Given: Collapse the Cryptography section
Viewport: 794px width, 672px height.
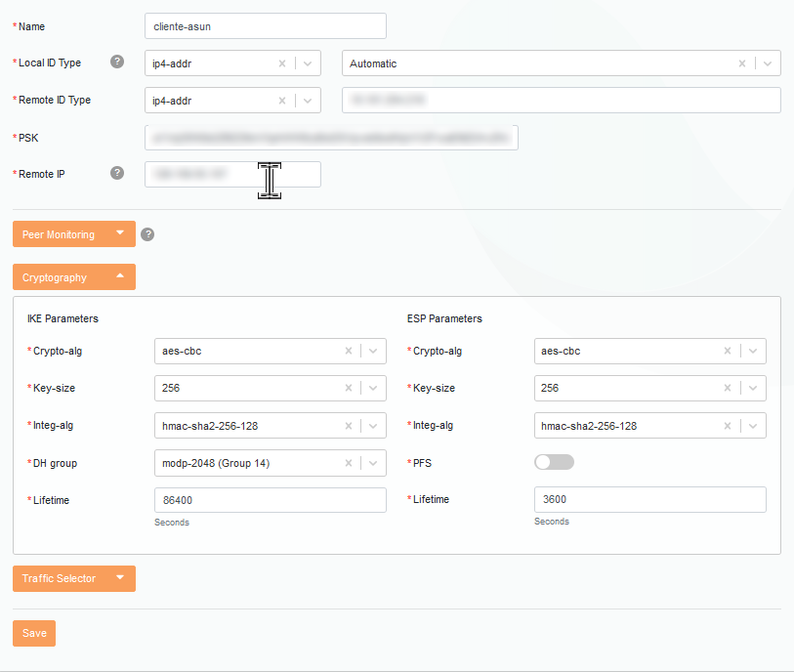Looking at the screenshot, I should tap(73, 277).
